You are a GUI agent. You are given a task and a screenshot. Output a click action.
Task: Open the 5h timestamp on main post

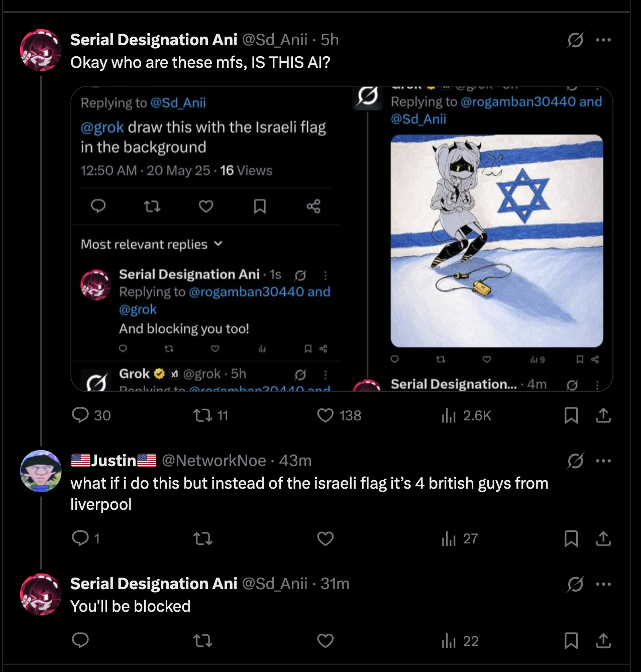point(330,40)
